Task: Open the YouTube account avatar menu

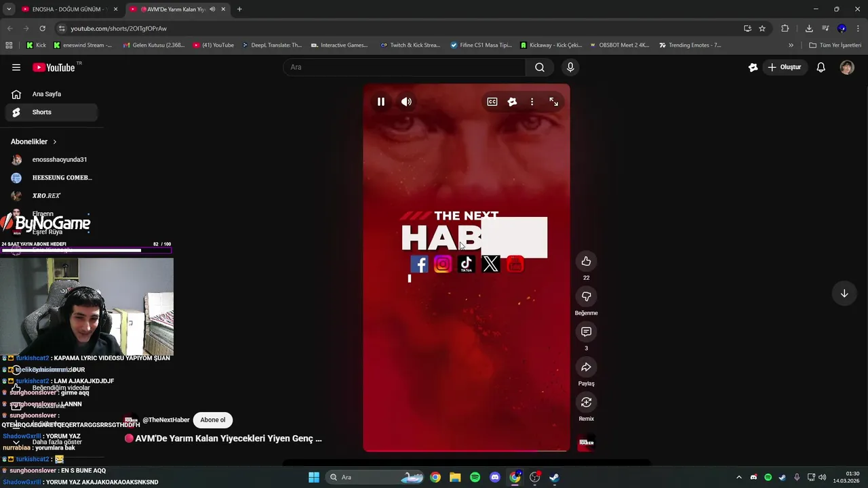Action: pyautogui.click(x=847, y=67)
